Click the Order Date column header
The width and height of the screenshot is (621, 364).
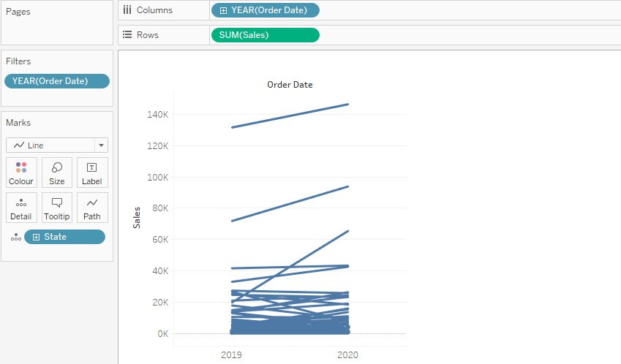(x=290, y=85)
